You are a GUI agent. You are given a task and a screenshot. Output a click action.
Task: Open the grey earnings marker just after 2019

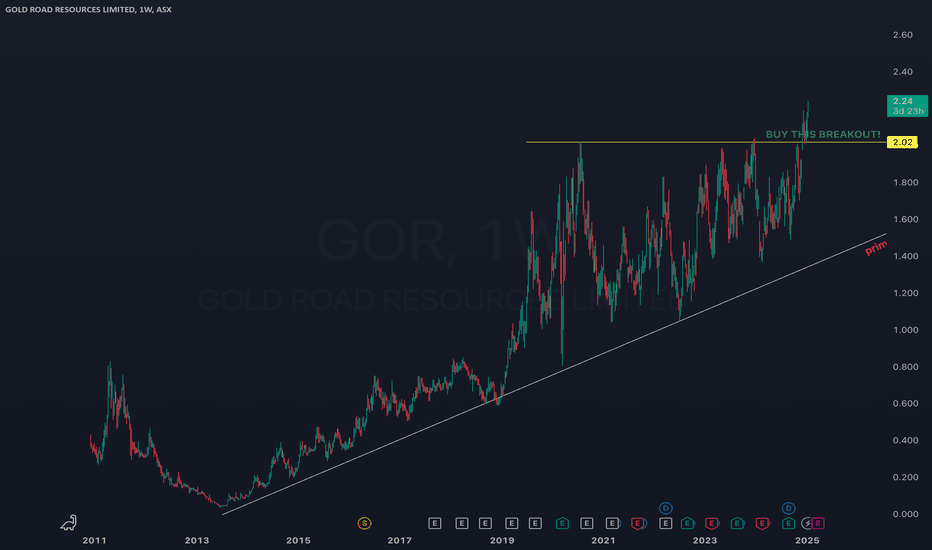point(511,523)
